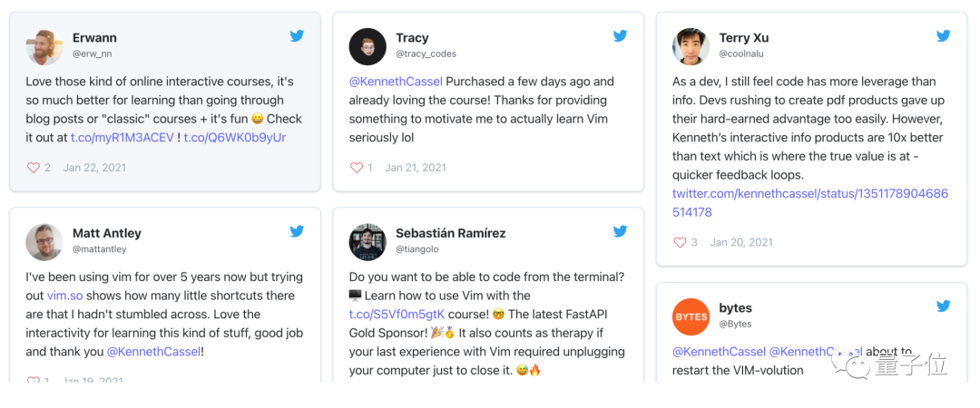Like Erwann's tweet with heart icon
980x408 pixels.
click(x=34, y=168)
